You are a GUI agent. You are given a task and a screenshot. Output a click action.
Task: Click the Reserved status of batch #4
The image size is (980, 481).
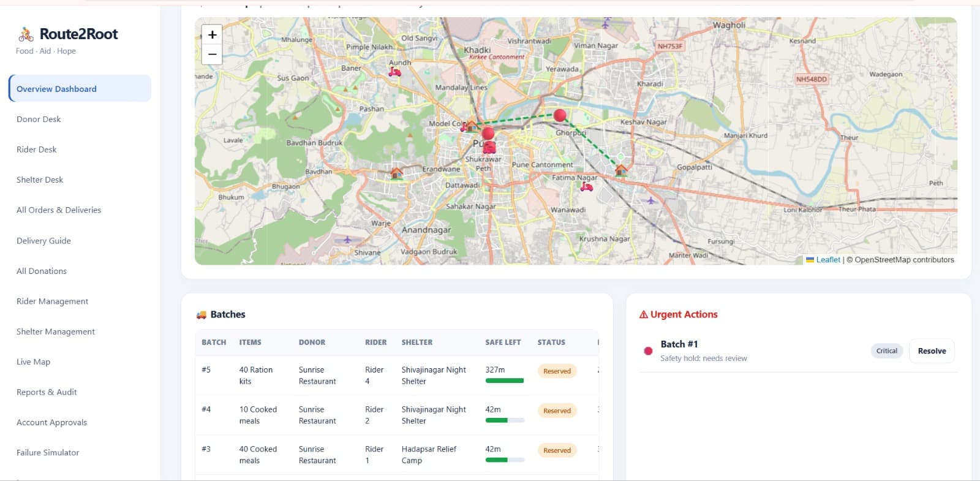[557, 411]
